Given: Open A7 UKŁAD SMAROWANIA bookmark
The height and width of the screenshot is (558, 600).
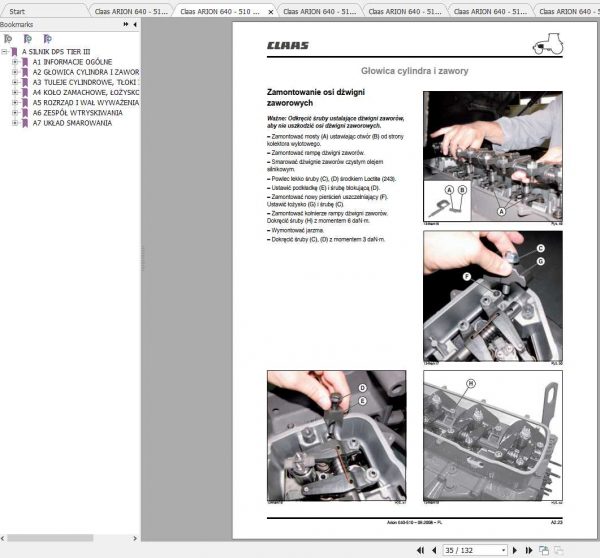Looking at the screenshot, I should tap(72, 123).
